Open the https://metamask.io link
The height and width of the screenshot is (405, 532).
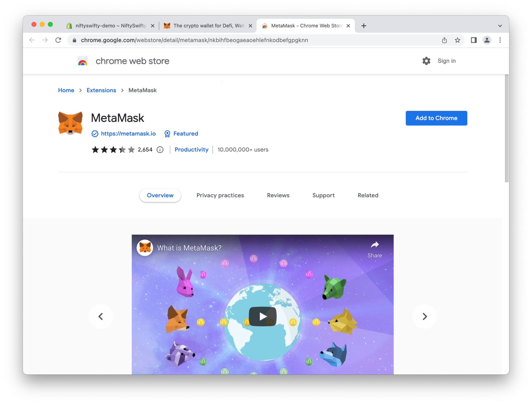coord(128,134)
